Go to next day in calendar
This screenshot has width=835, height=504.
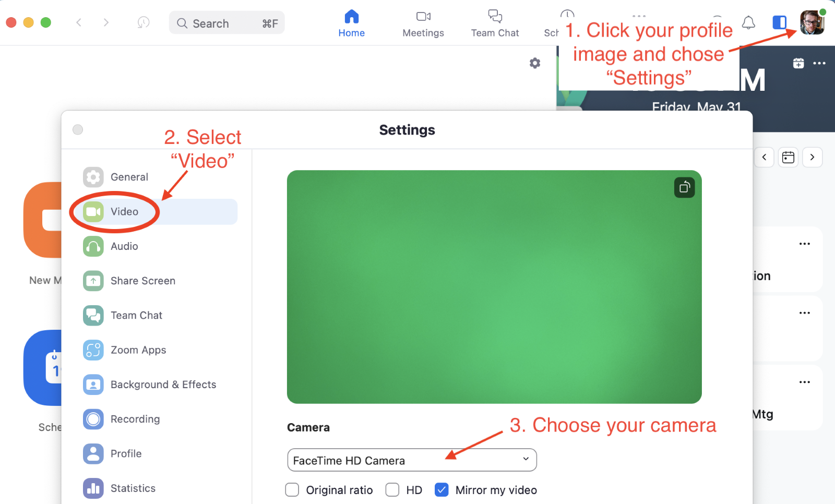812,157
